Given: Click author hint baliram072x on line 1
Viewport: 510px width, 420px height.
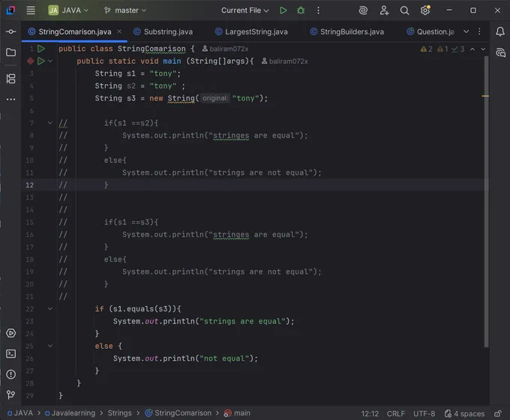Looking at the screenshot, I should pyautogui.click(x=226, y=49).
